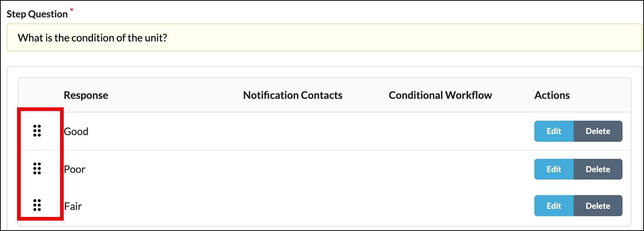Edit the Fair response
Viewport: 644px width, 231px height.
[x=554, y=206]
